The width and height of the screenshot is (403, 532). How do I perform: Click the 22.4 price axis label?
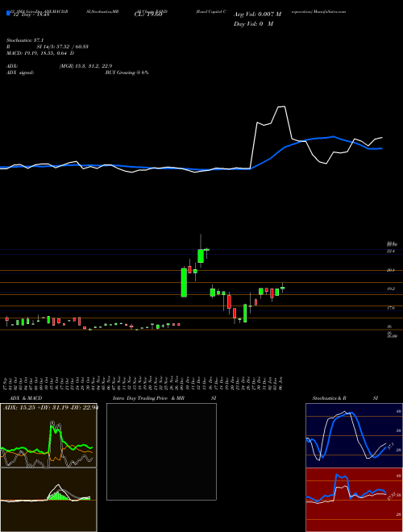click(391, 251)
